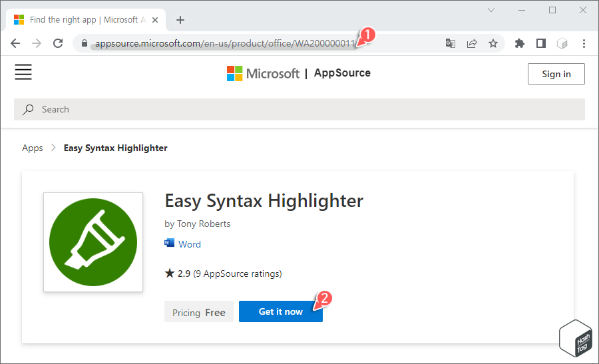Click the AppSource header link

(342, 73)
